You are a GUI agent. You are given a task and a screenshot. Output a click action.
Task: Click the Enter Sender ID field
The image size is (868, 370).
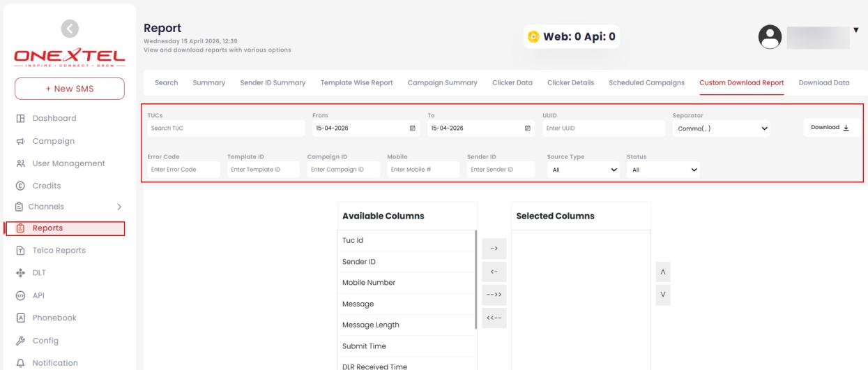click(503, 170)
